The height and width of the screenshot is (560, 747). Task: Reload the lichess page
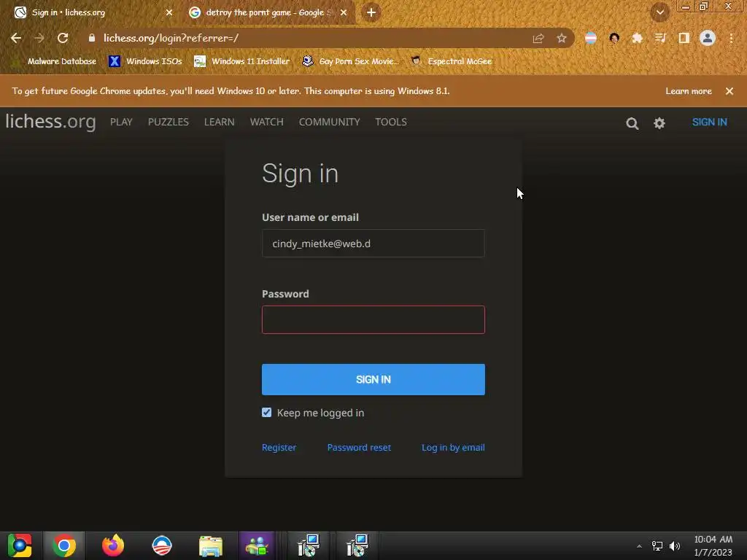coord(63,38)
